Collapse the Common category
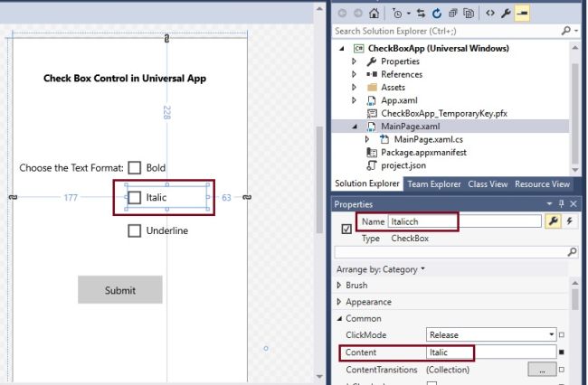The image size is (588, 385). [339, 319]
